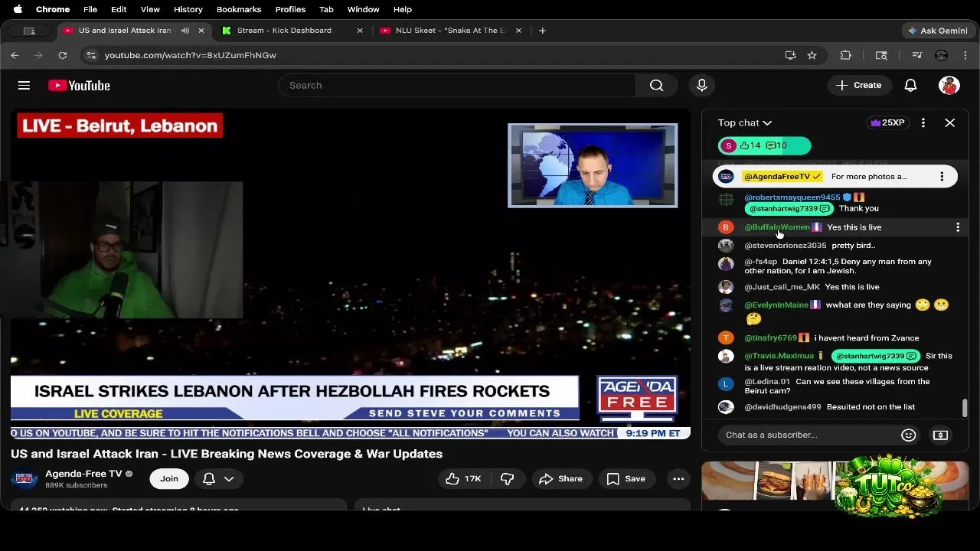Open live chat options three-dot menu
Screen dimensions: 980x551
[923, 122]
